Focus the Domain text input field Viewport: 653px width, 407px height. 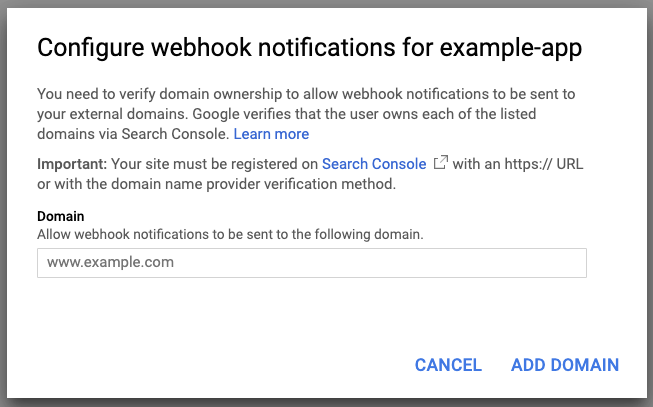311,263
